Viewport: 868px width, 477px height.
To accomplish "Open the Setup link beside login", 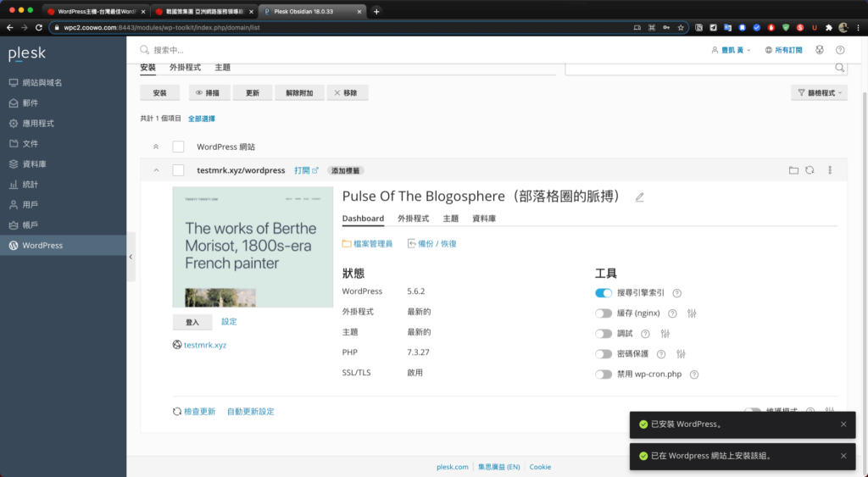I will (229, 321).
